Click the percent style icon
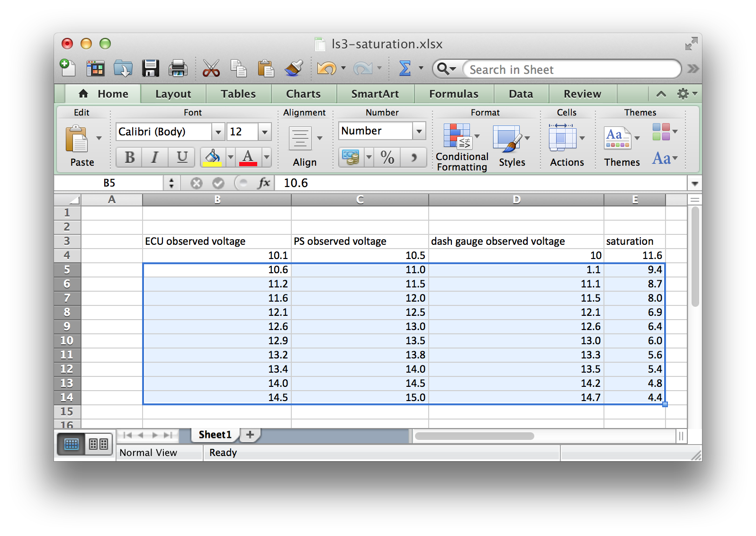The width and height of the screenshot is (756, 536). [x=387, y=157]
